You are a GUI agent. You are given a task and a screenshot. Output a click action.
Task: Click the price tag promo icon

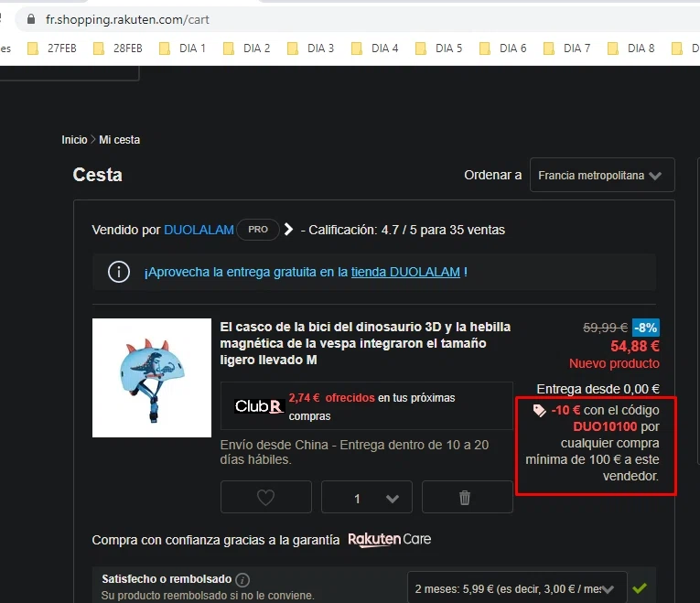tap(539, 411)
